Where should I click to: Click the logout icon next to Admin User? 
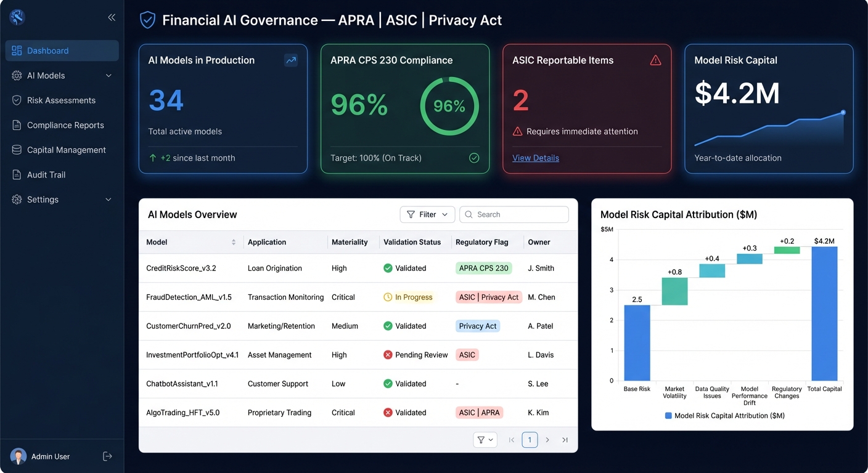[x=107, y=456]
